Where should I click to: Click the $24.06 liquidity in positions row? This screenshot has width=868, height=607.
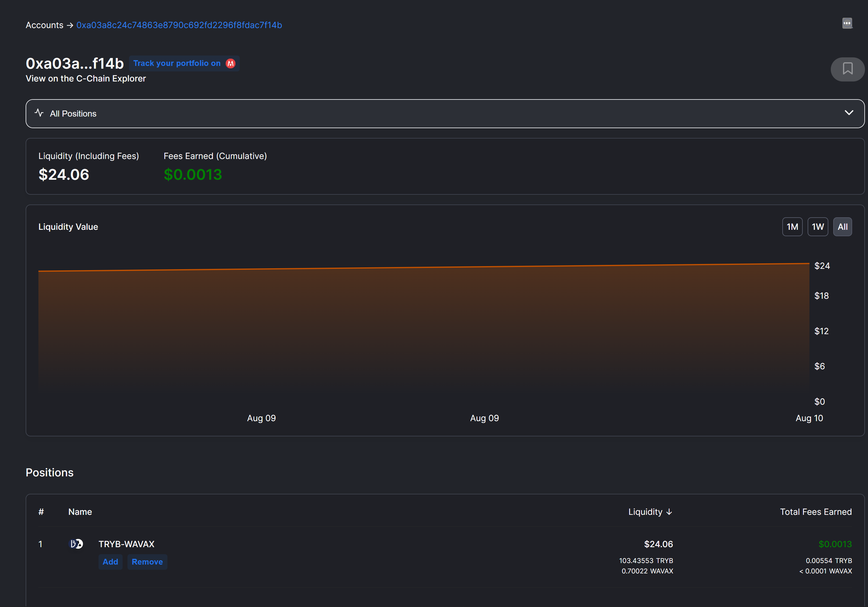658,544
